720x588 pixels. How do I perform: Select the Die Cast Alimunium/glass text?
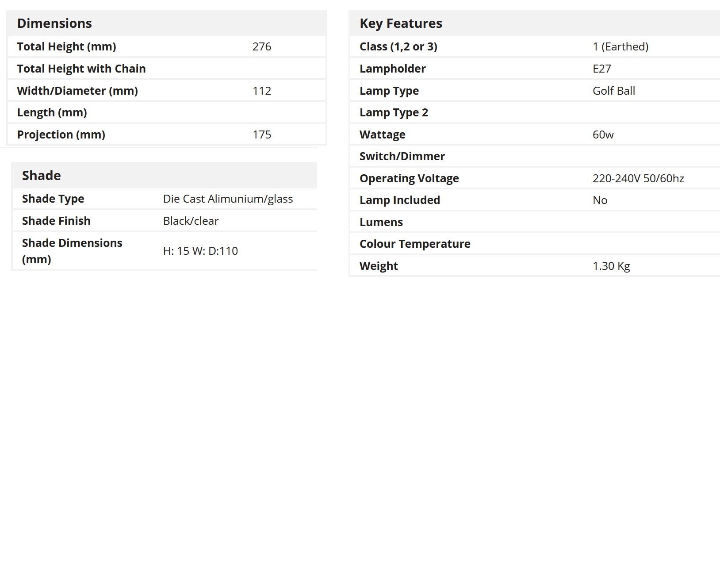pyautogui.click(x=228, y=199)
